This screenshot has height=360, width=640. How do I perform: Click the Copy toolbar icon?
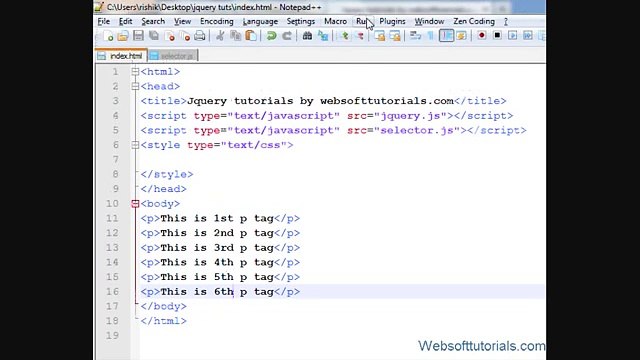(x=236, y=36)
